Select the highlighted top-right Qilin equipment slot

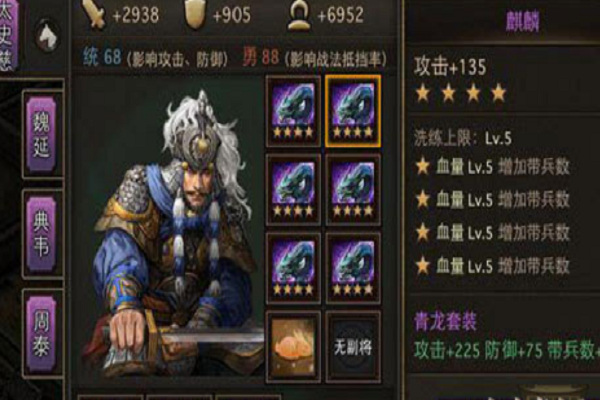353,111
